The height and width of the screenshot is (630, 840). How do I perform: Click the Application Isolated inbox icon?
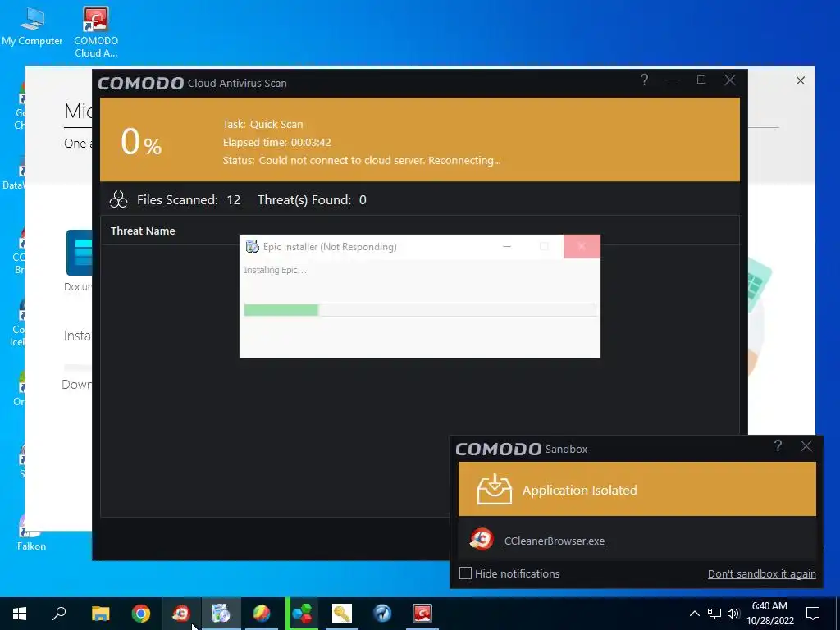[494, 489]
